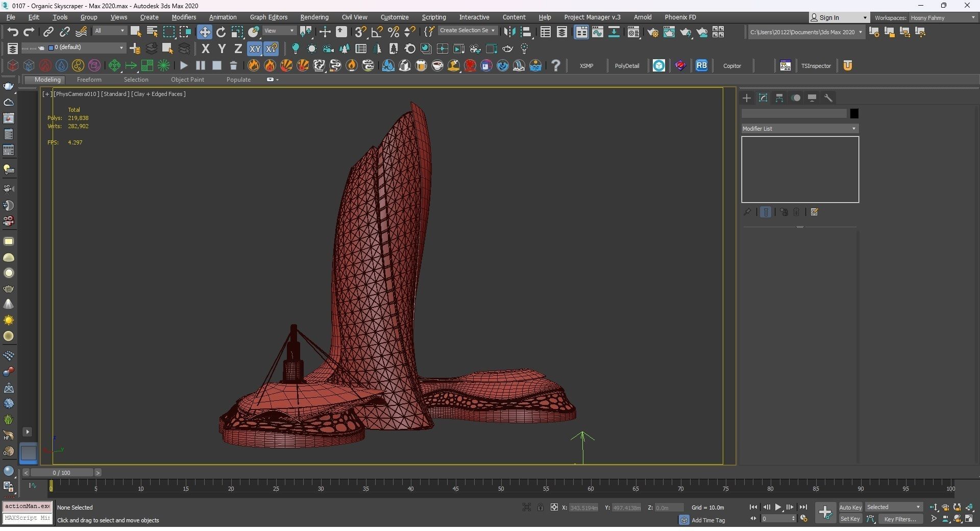Constrain transform to Y axis
Screen dimensions: 980x531
point(222,49)
